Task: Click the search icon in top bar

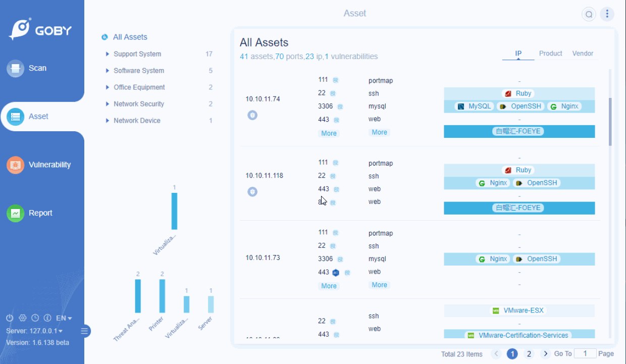Action: 589,14
